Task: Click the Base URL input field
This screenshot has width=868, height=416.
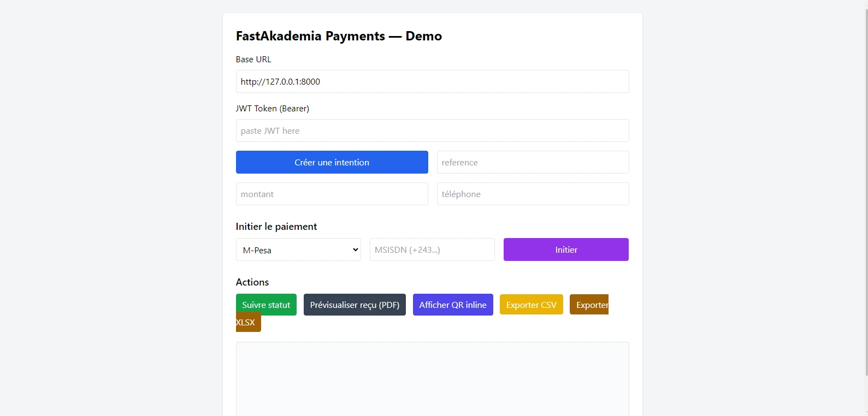Action: (x=432, y=81)
